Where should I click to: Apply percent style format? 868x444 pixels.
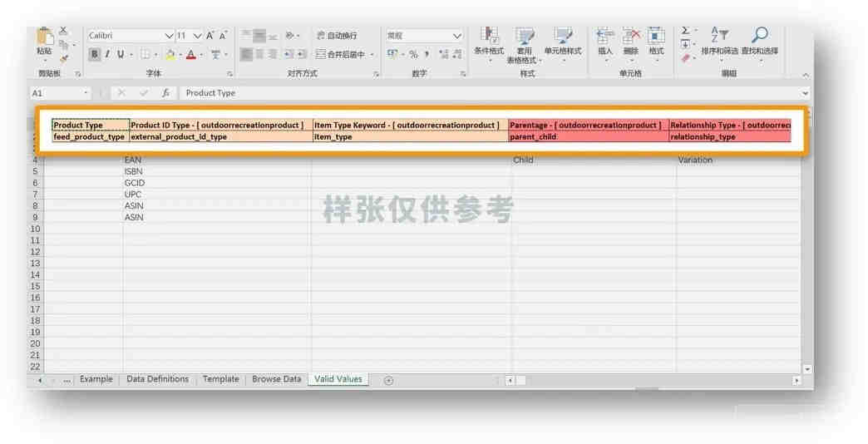[x=413, y=54]
